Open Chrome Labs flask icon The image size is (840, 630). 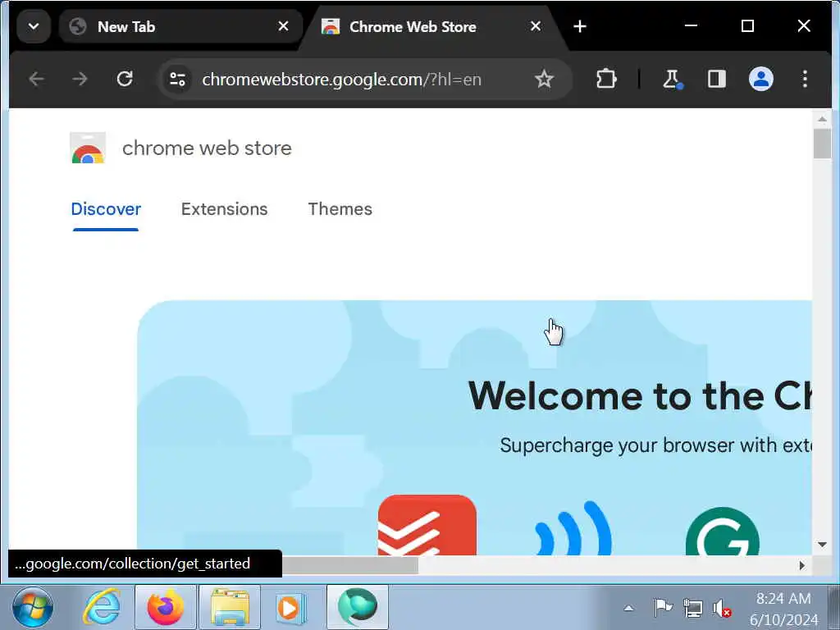click(x=672, y=80)
